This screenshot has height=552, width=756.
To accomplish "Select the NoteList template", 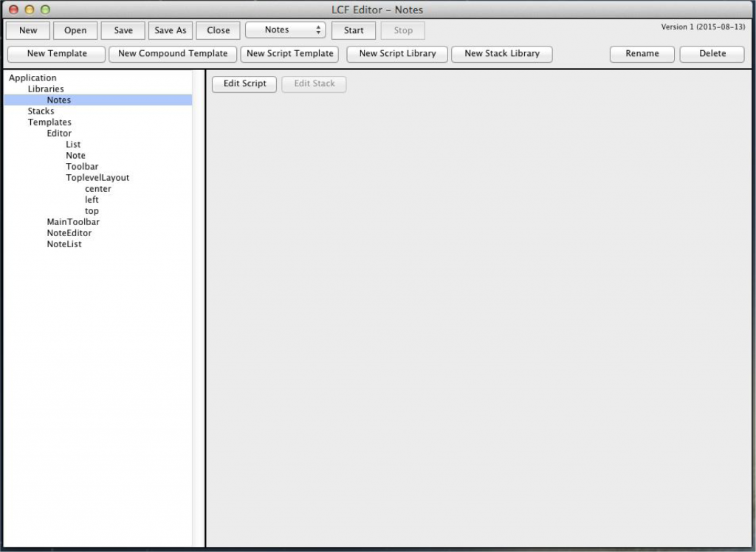I will point(64,244).
